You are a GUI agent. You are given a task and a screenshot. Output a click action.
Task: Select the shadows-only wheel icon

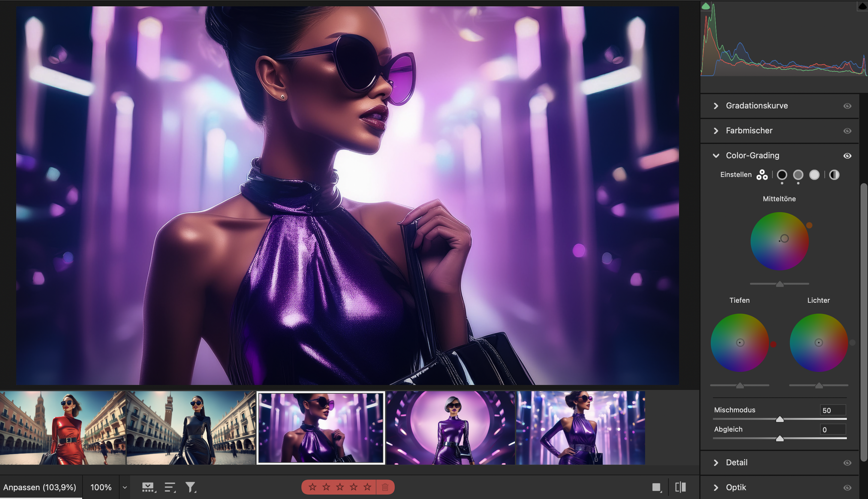pyautogui.click(x=782, y=175)
